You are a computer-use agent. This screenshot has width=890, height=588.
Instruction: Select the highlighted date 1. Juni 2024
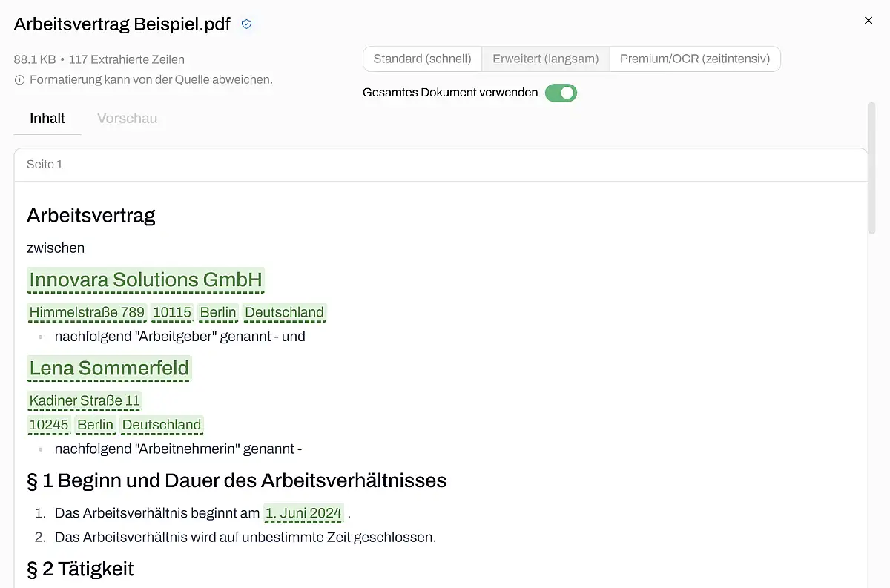pos(303,512)
